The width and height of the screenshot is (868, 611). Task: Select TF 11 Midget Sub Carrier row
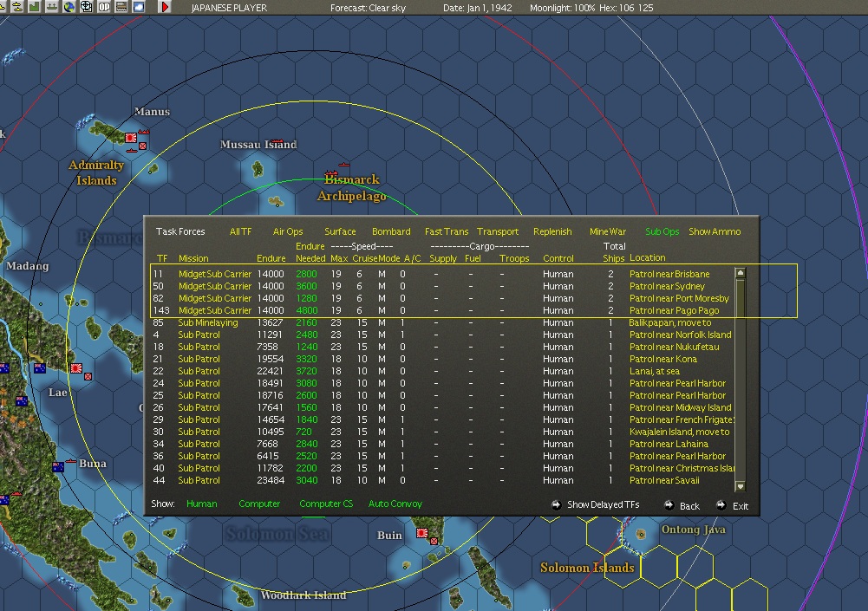[x=443, y=274]
